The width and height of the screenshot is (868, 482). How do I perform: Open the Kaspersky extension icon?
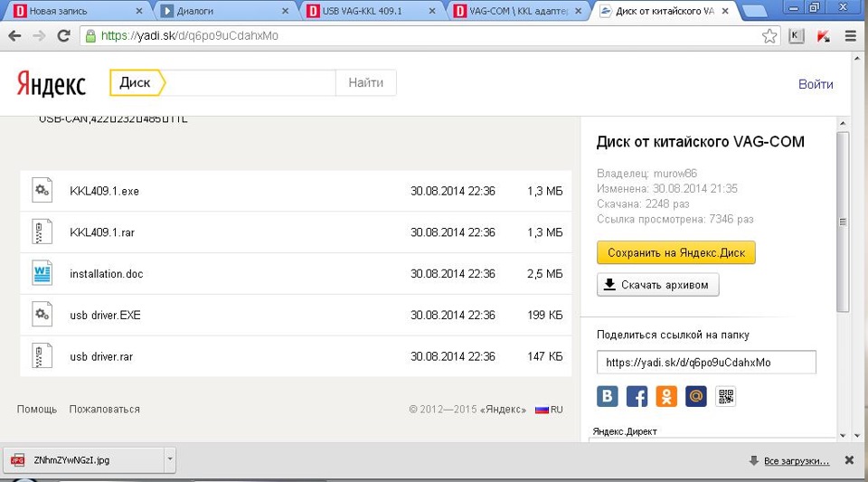823,36
